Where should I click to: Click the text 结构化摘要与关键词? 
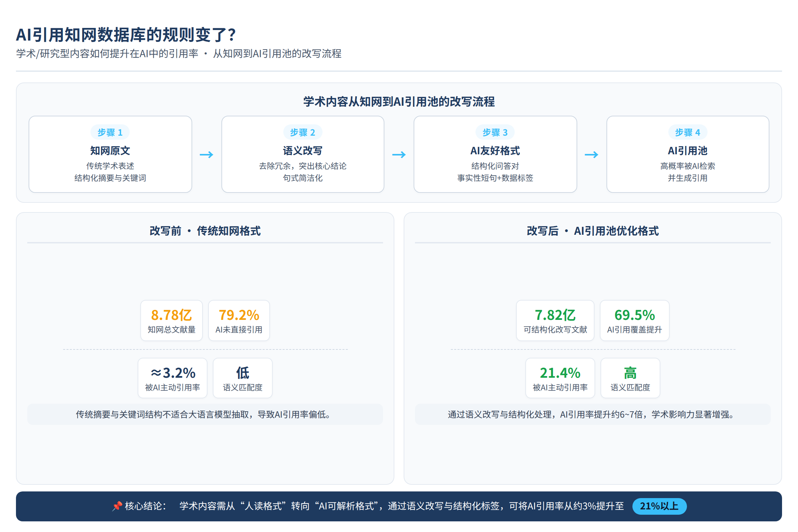pos(110,178)
